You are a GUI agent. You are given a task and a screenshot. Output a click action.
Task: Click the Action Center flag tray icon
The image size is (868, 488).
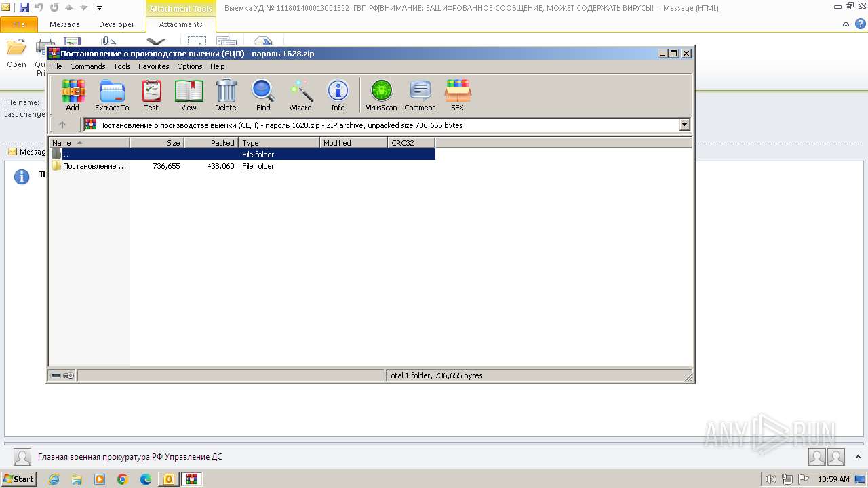(x=804, y=479)
